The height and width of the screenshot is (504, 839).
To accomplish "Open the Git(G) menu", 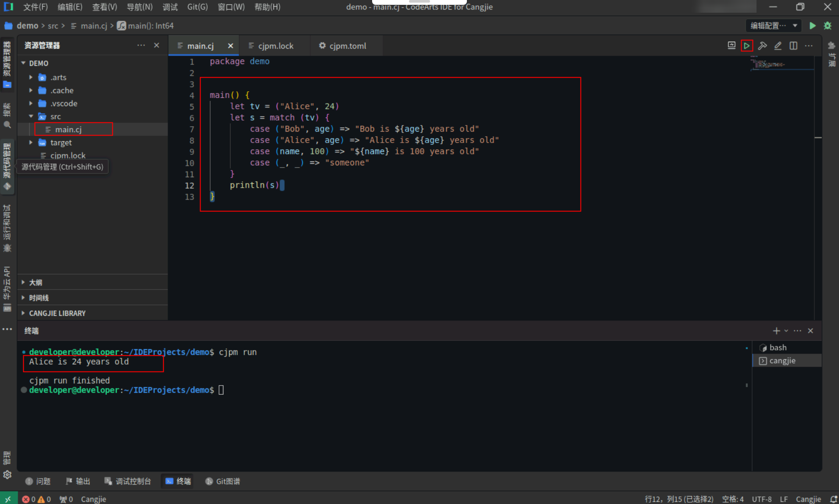I will click(197, 7).
